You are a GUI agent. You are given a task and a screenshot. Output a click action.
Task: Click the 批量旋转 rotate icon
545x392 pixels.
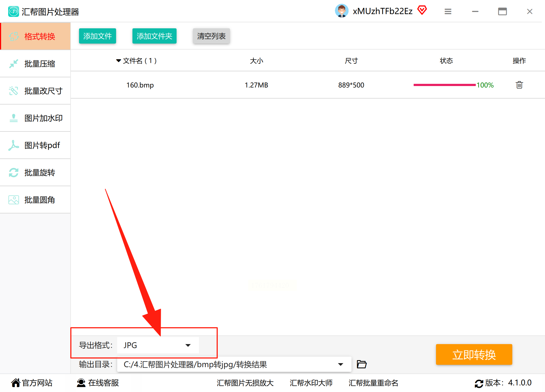(x=13, y=173)
